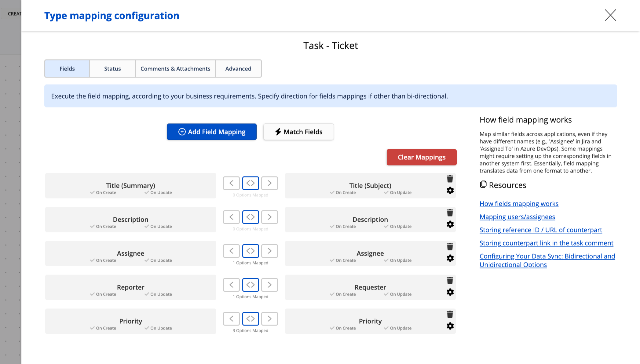Open the Comments & Attachments tab
This screenshot has width=640, height=364.
pyautogui.click(x=175, y=69)
